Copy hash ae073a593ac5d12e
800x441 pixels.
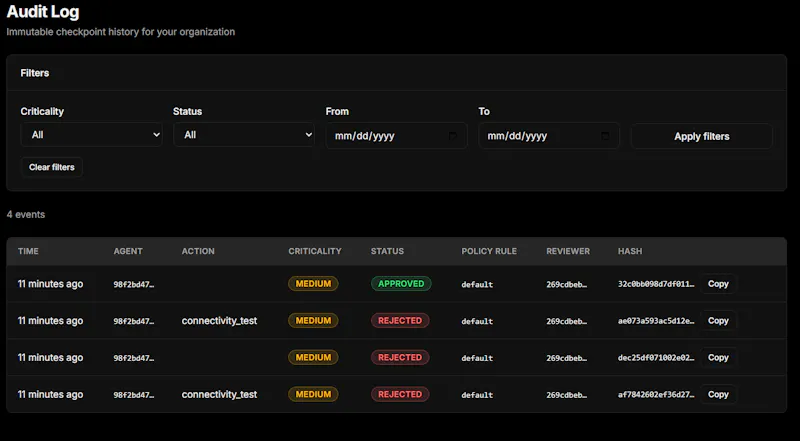(x=718, y=321)
